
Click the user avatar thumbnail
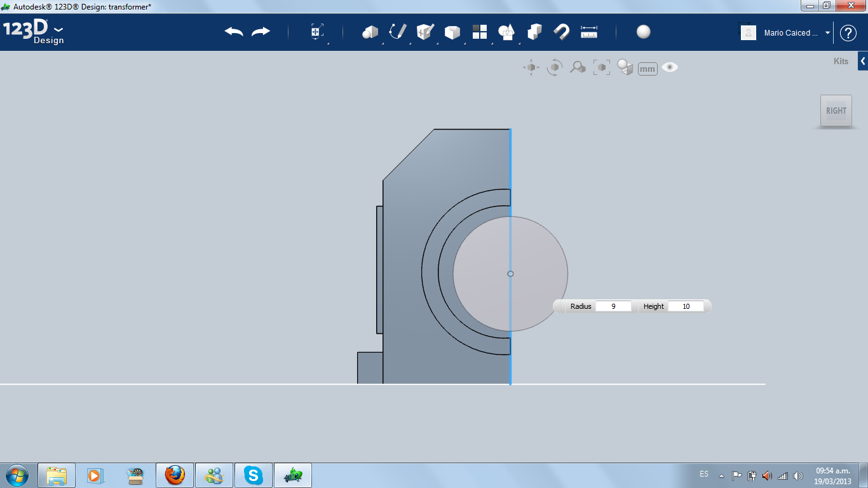[749, 32]
